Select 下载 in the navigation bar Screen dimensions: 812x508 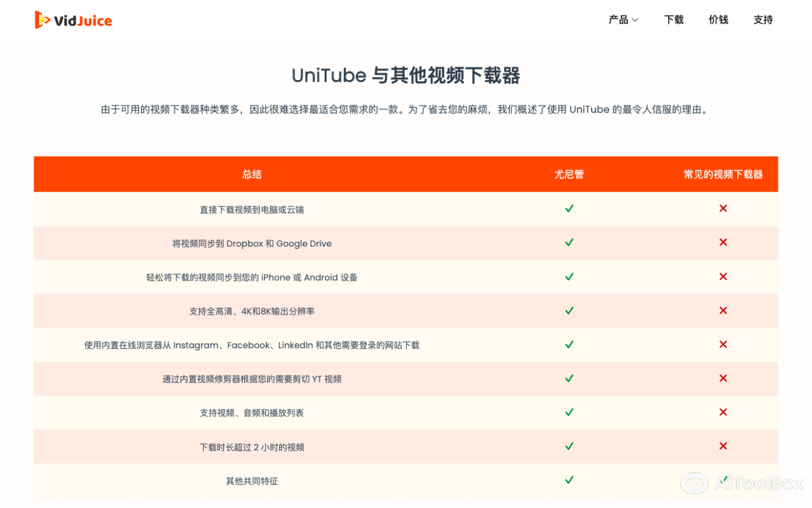[673, 19]
